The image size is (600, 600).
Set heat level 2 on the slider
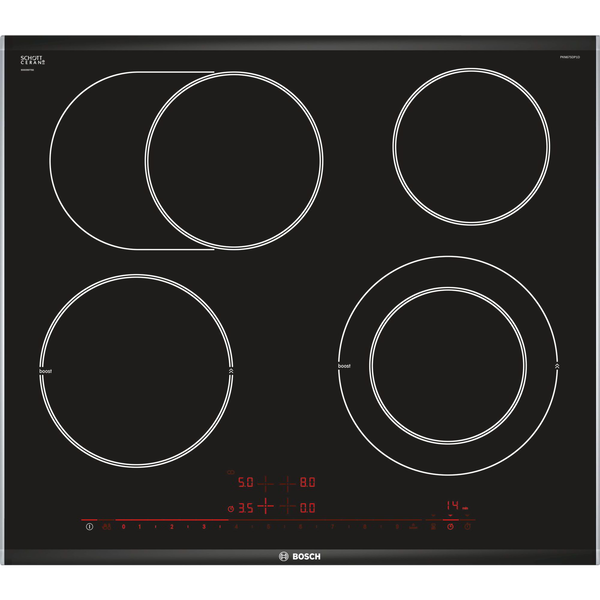(172, 527)
